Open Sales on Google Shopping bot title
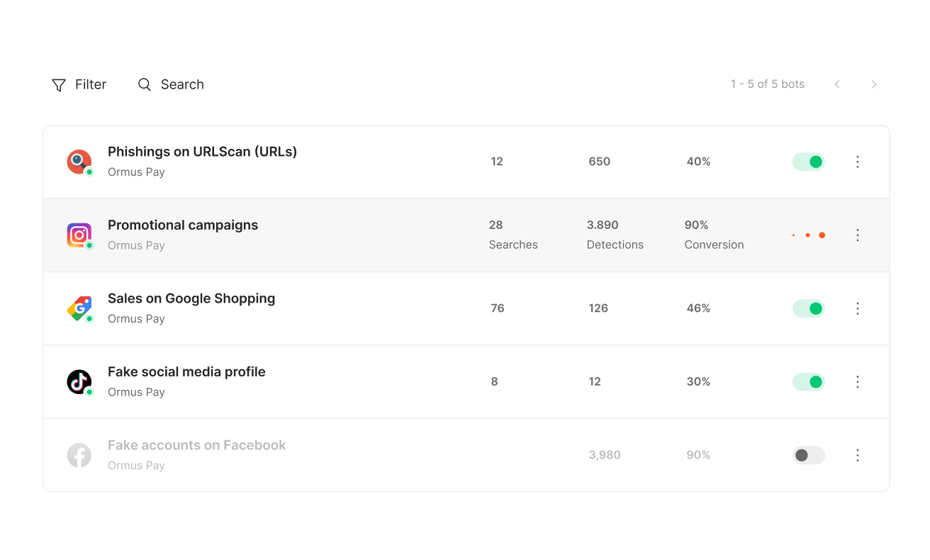The image size is (930, 560). pyautogui.click(x=191, y=298)
